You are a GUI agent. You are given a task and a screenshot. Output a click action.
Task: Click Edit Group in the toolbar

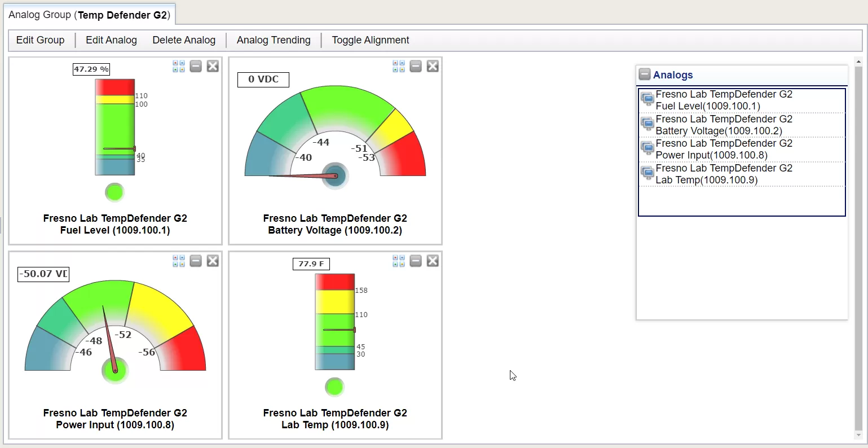coord(40,40)
